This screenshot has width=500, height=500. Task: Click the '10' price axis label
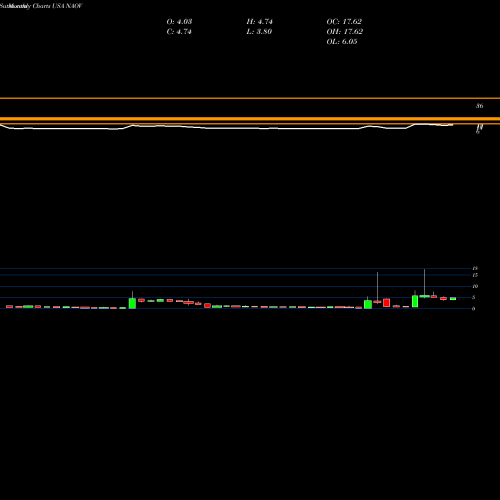coord(475,286)
